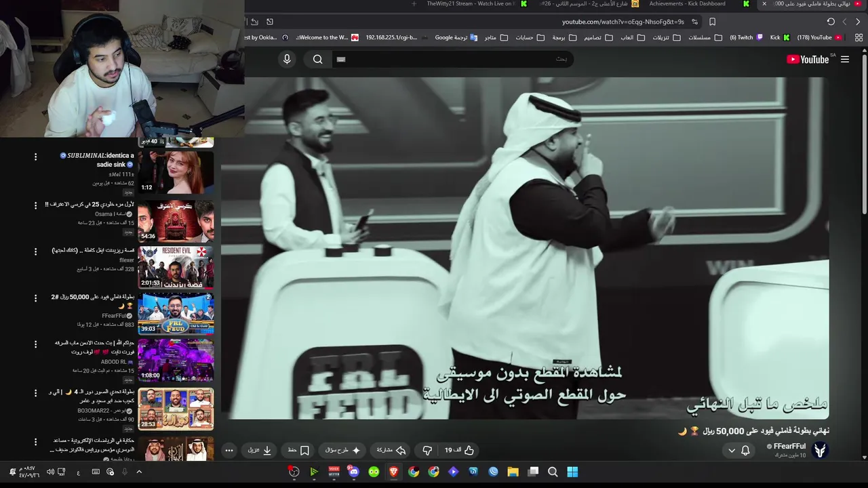
Task: Open the Kick bookmark
Action: [x=781, y=37]
